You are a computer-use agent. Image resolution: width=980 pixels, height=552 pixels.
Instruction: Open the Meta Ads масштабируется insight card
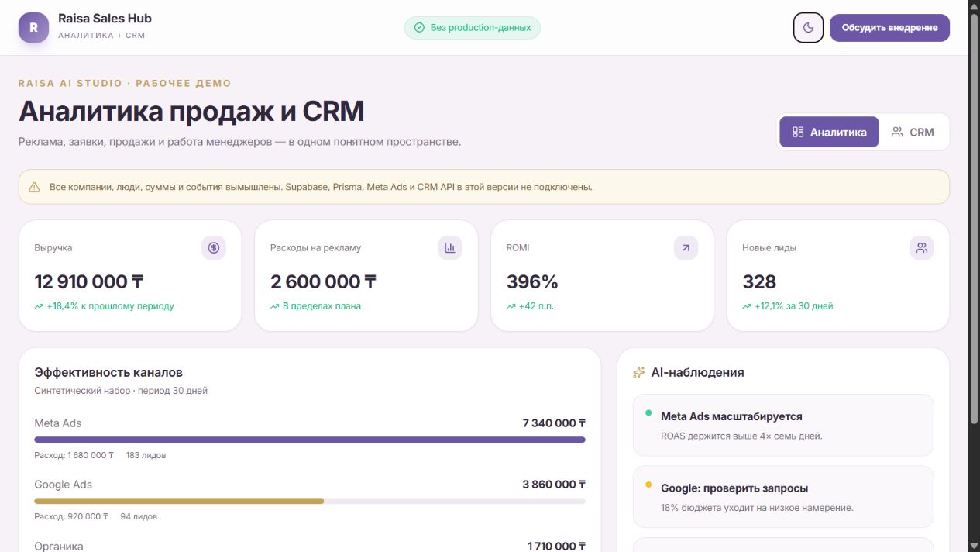click(x=783, y=426)
